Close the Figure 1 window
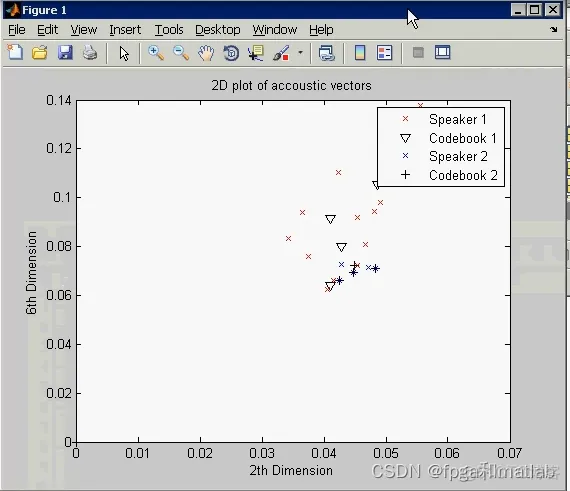 click(x=553, y=10)
